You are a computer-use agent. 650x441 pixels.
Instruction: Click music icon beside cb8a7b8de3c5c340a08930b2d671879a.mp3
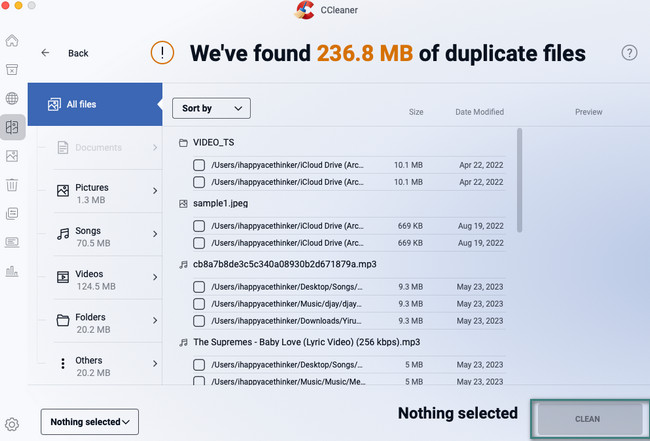pyautogui.click(x=183, y=264)
